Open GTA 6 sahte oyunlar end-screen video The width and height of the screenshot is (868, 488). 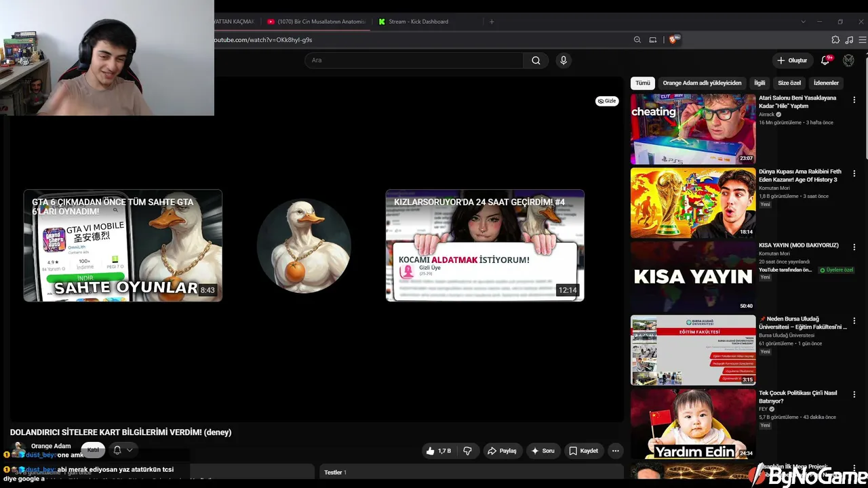coord(123,245)
